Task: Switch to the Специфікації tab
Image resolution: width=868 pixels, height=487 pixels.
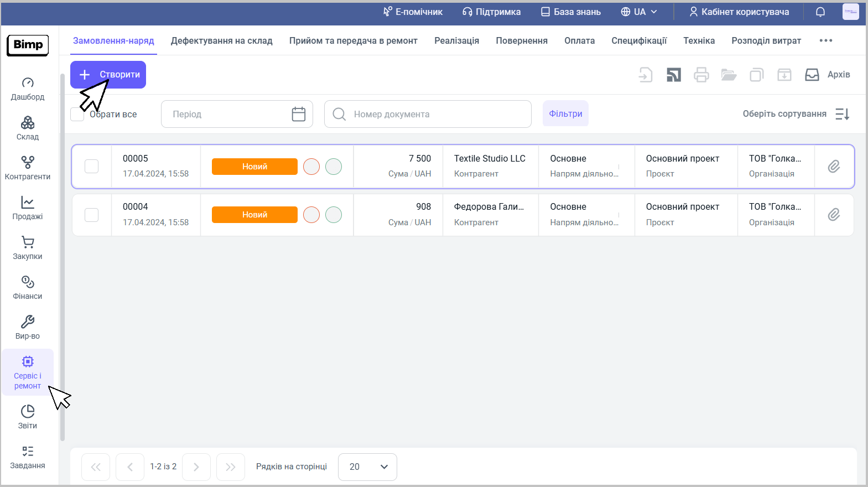Action: 638,40
